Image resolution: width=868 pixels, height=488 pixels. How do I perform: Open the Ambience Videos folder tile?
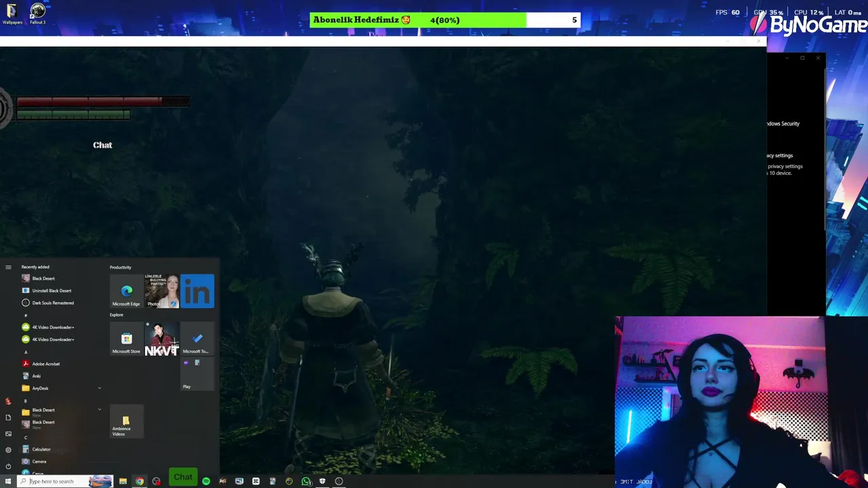pyautogui.click(x=126, y=422)
